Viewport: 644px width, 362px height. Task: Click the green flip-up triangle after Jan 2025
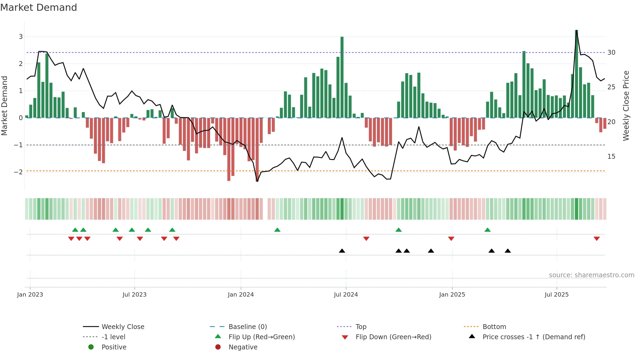[488, 230]
